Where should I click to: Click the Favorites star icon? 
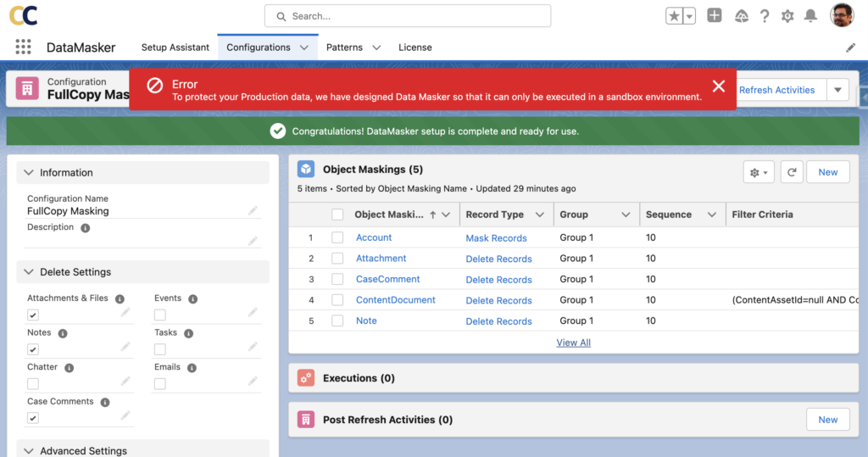675,16
